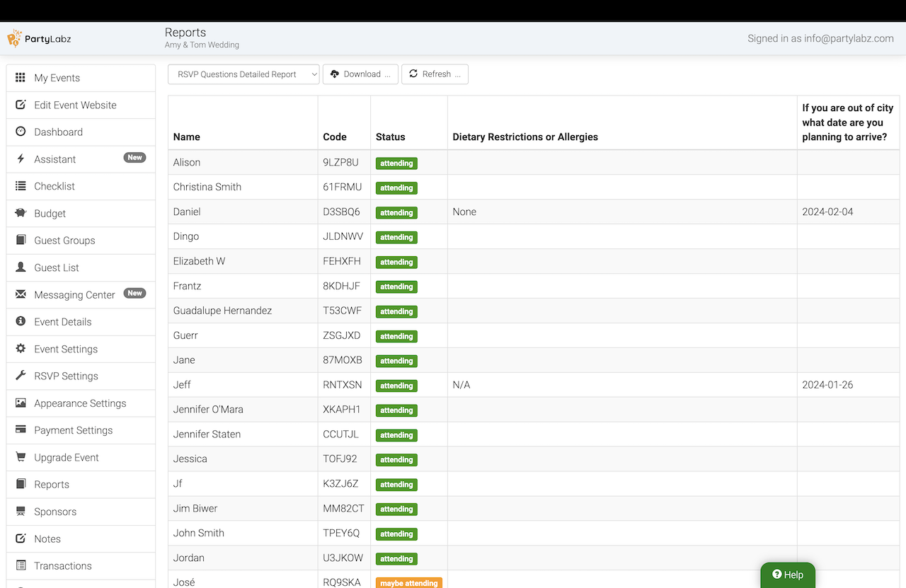Expand the Refresh options button
This screenshot has height=588, width=906.
[435, 74]
